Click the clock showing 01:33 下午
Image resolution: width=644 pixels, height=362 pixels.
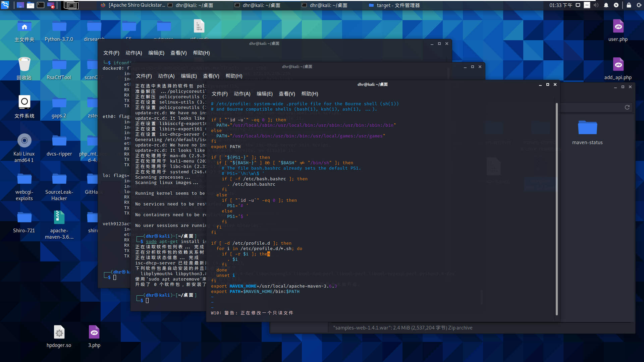pyautogui.click(x=561, y=5)
